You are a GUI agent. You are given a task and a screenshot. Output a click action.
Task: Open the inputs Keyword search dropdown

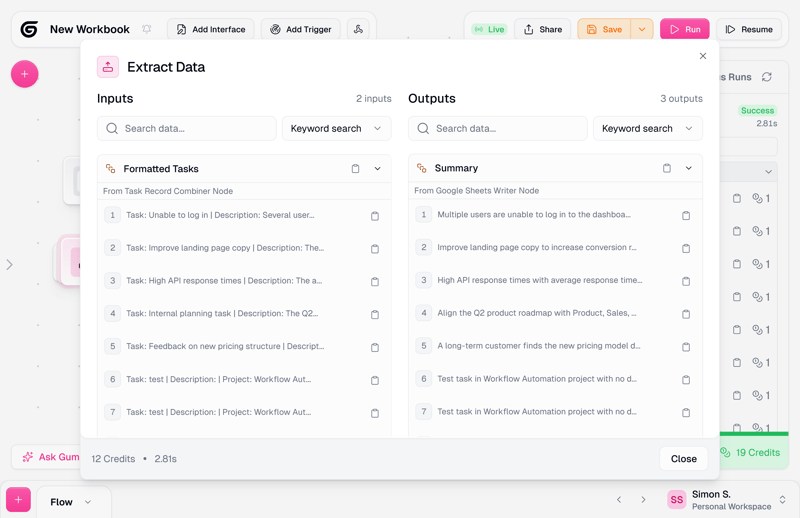(x=336, y=129)
